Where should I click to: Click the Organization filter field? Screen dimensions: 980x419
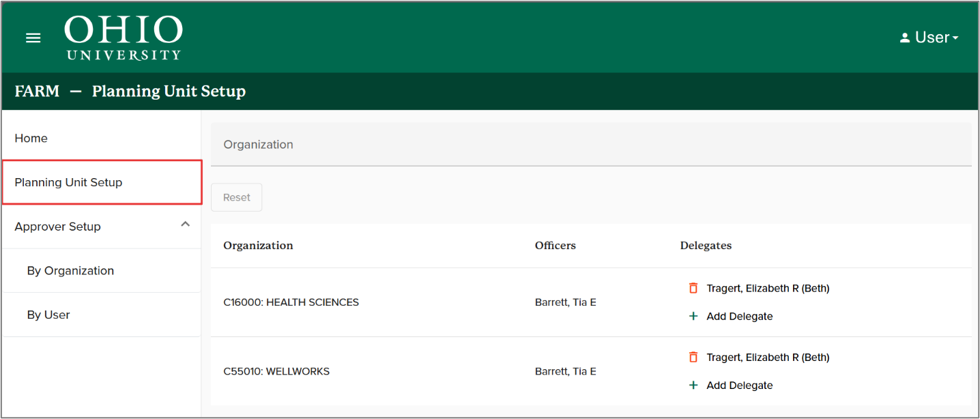coord(590,145)
